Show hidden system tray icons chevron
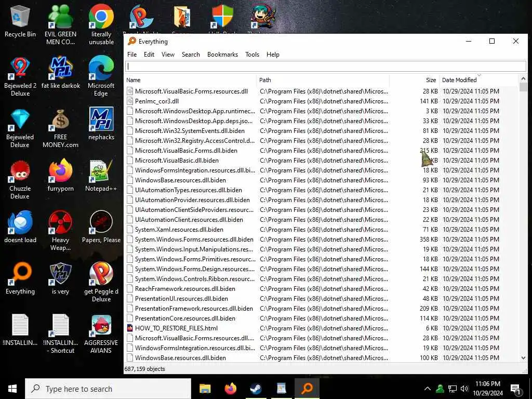Screen dimensions: 532x399 (x=428, y=389)
